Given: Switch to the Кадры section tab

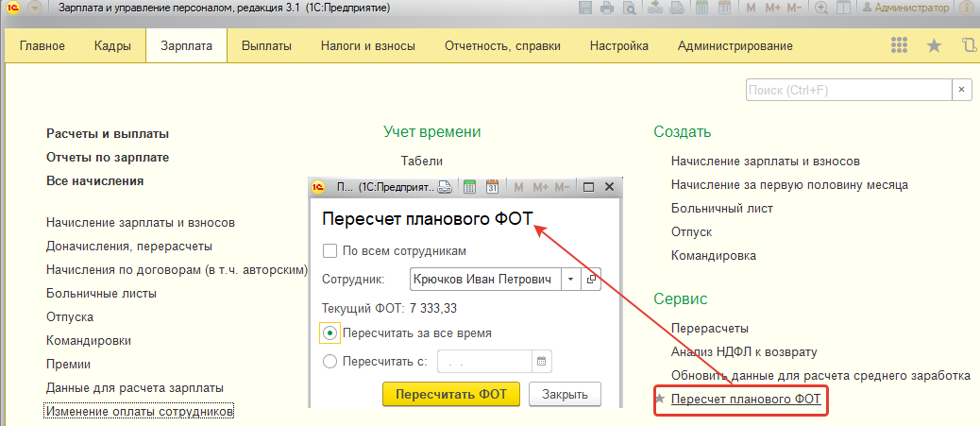Looking at the screenshot, I should [x=113, y=46].
